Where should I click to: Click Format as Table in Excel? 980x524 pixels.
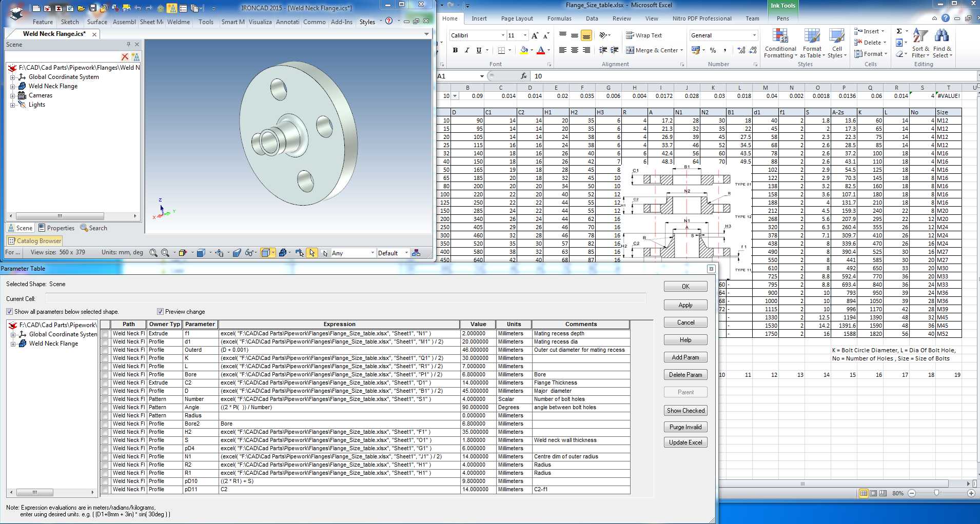tap(812, 44)
